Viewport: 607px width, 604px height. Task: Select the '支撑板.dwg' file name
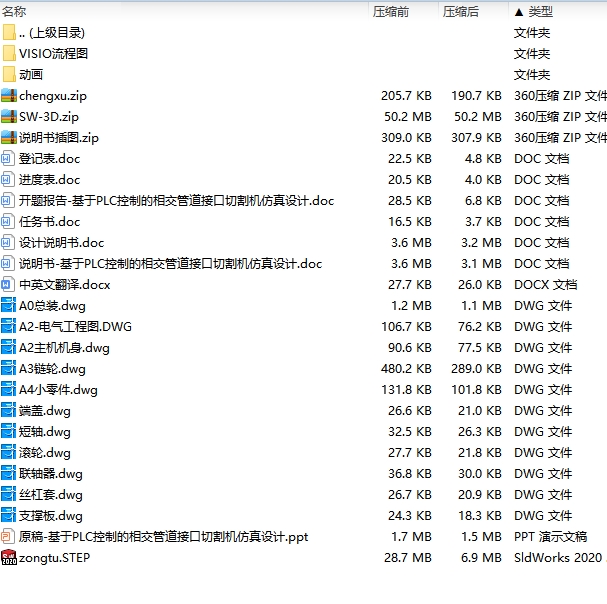coord(51,515)
